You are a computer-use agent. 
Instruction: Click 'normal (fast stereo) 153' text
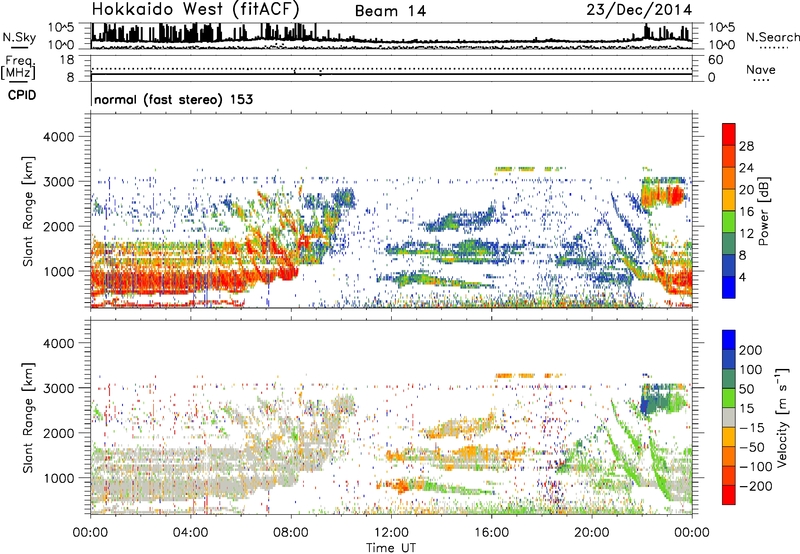(x=173, y=99)
